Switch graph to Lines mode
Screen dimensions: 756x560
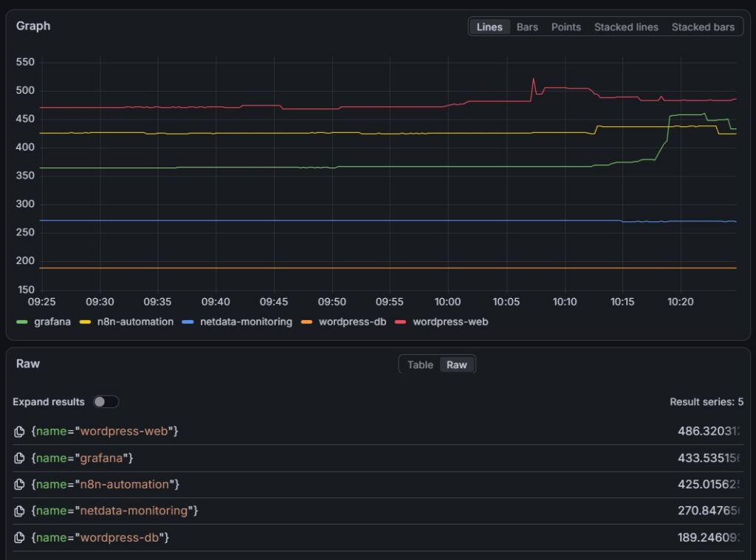pos(489,27)
